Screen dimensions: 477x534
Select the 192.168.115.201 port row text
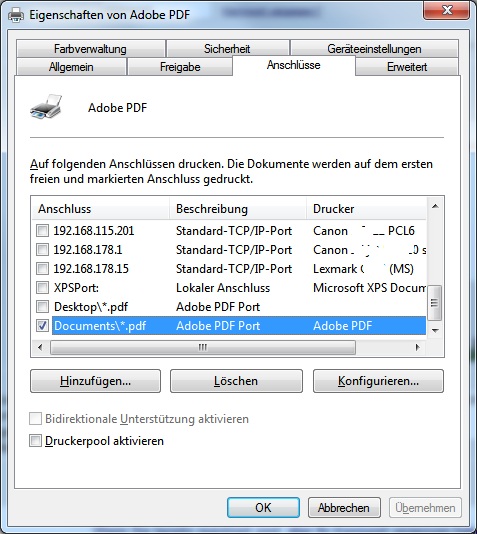[x=94, y=231]
